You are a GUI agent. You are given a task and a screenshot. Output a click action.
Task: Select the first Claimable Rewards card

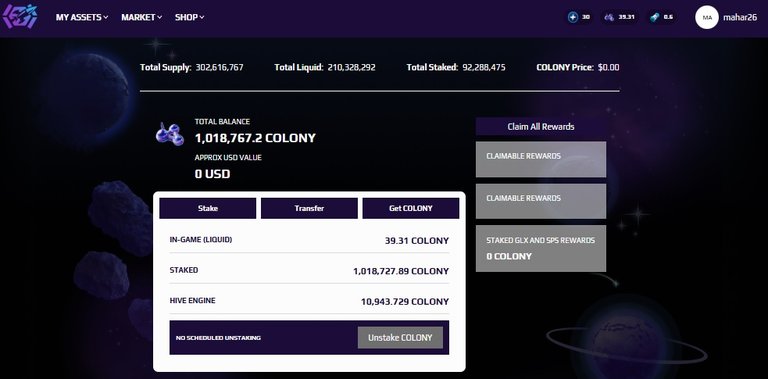pyautogui.click(x=541, y=159)
